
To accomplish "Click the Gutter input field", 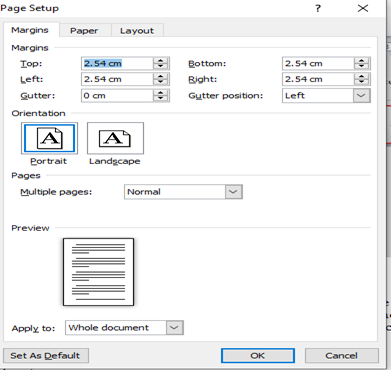I will (x=117, y=96).
